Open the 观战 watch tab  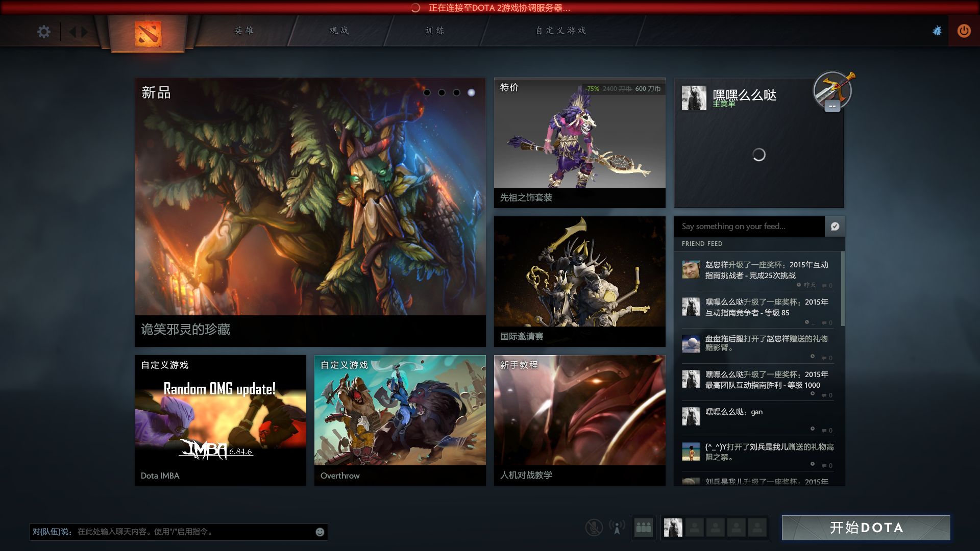339,31
